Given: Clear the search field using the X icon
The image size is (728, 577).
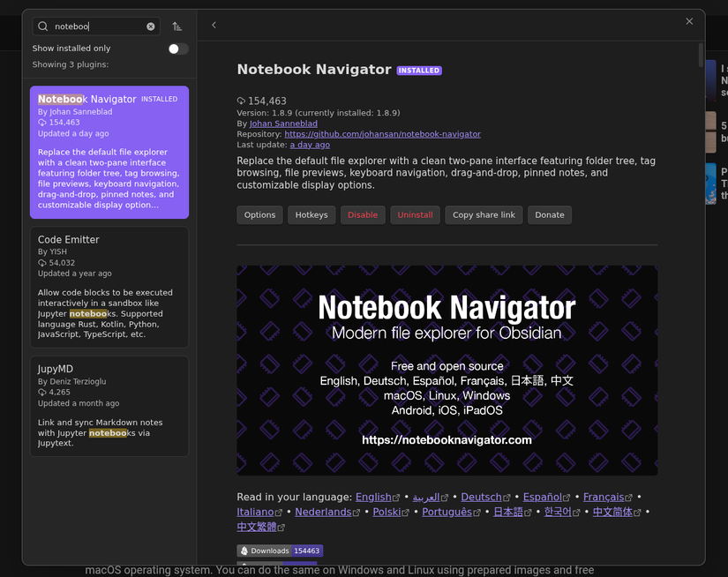Looking at the screenshot, I should pyautogui.click(x=150, y=26).
